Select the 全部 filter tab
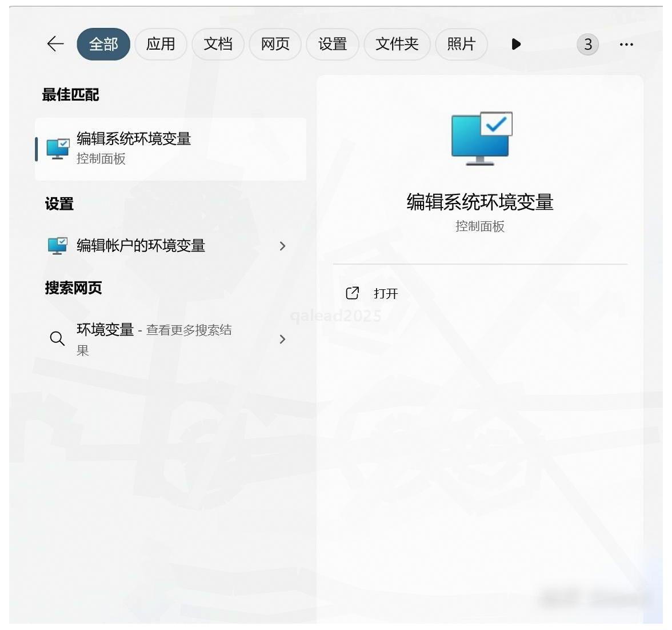 pyautogui.click(x=103, y=44)
